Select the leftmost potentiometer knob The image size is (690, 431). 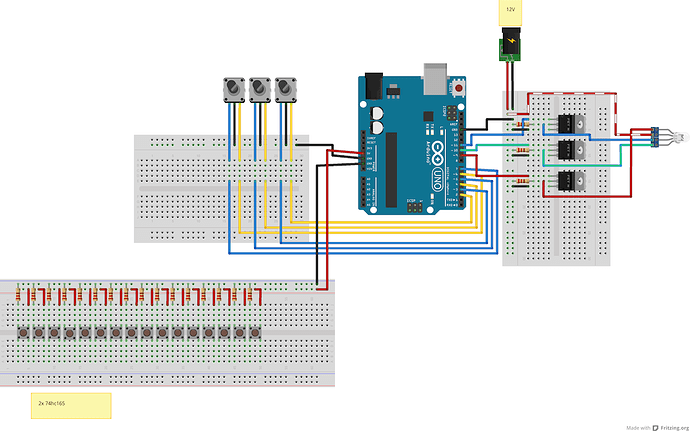234,90
